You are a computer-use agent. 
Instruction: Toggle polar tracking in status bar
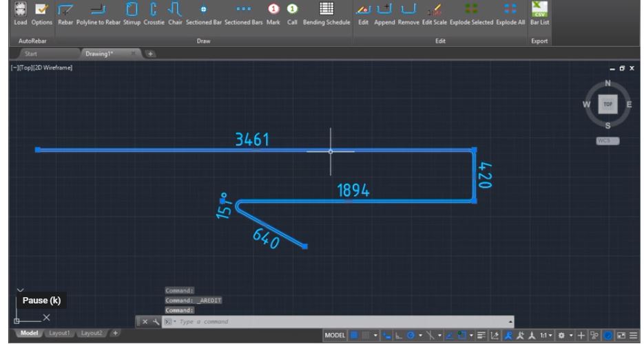pos(411,335)
